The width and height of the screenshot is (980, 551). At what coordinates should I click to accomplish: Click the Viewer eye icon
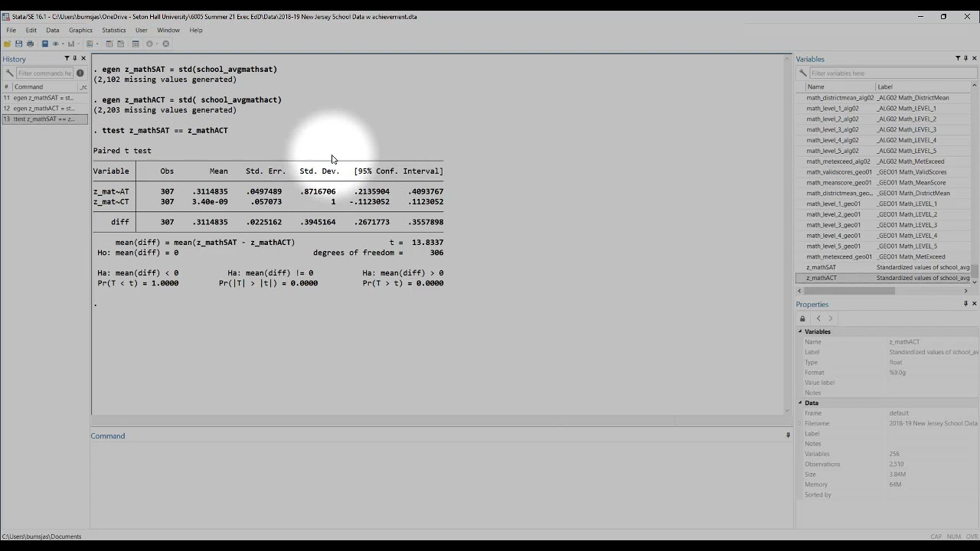pos(56,44)
